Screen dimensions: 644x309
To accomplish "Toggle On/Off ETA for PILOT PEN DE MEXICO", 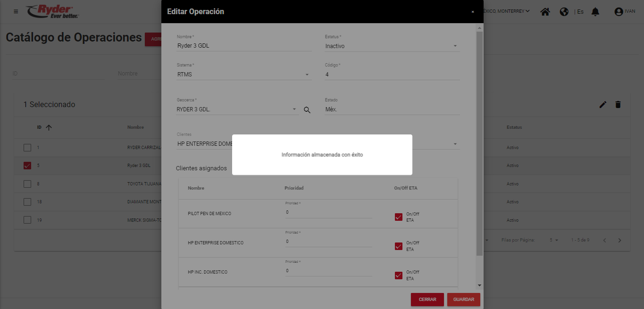I will pyautogui.click(x=399, y=217).
